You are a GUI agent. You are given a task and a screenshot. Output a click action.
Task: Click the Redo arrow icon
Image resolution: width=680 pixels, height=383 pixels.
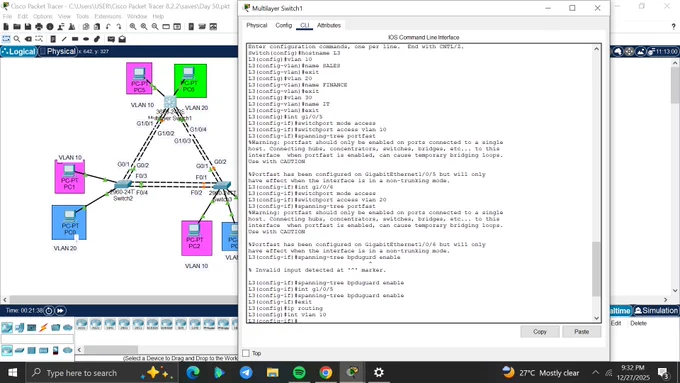point(118,27)
